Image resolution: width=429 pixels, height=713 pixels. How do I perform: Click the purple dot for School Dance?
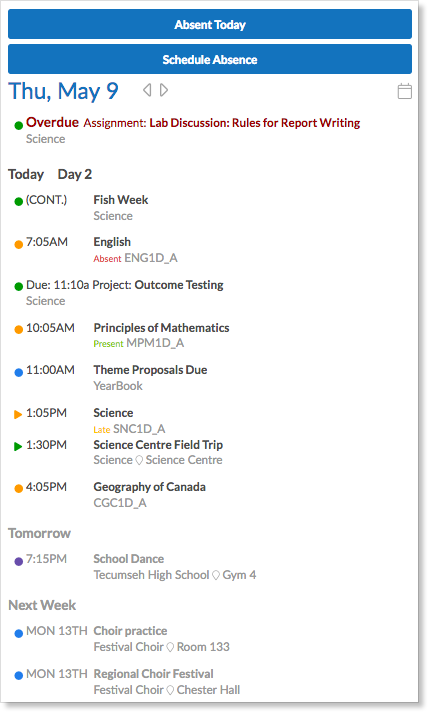(x=19, y=561)
